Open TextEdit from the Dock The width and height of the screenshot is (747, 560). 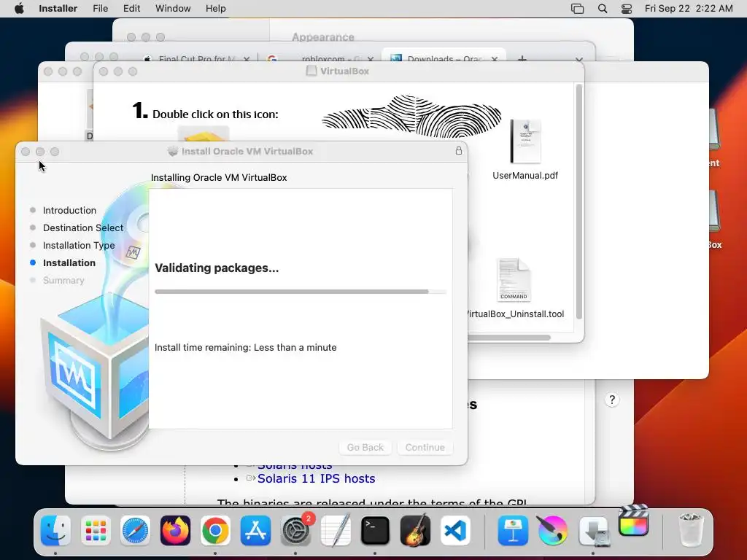click(336, 530)
